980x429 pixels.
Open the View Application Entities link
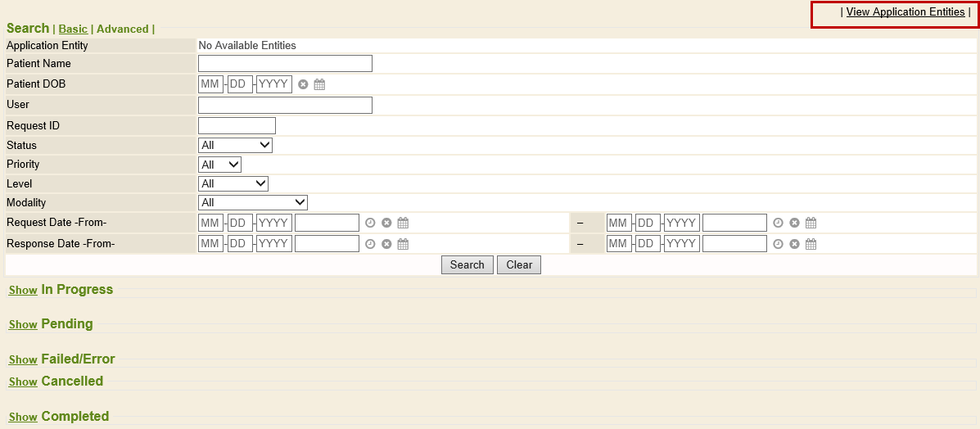[x=905, y=12]
